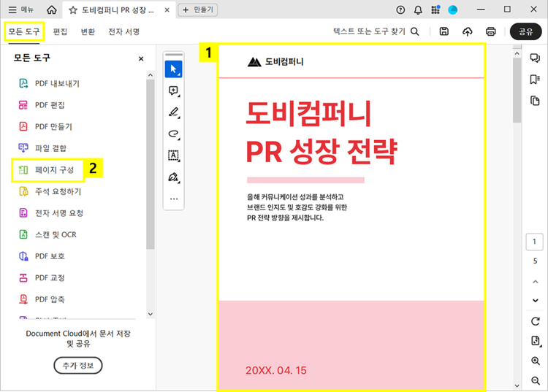
Task: Close the 도비컴퍼니 PR 성장 tab
Action: [167, 10]
